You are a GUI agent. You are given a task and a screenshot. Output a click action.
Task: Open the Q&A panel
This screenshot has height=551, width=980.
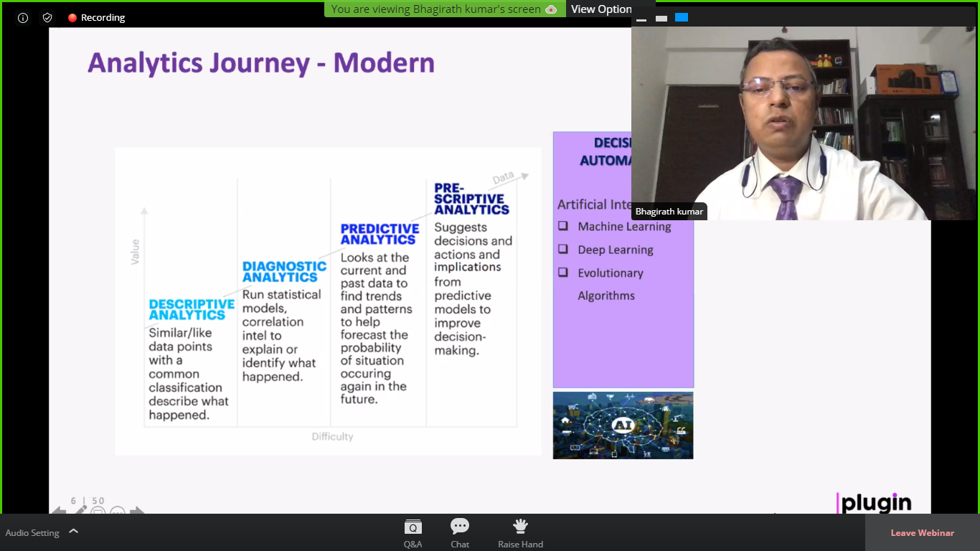click(x=413, y=533)
